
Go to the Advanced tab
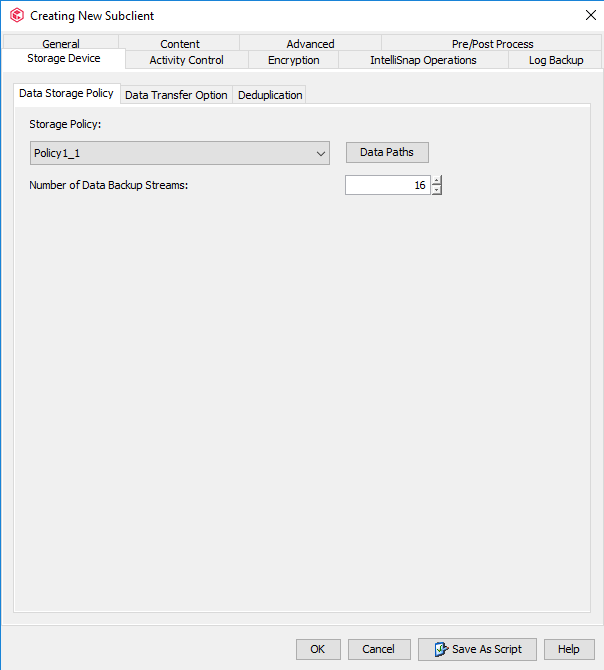(310, 44)
